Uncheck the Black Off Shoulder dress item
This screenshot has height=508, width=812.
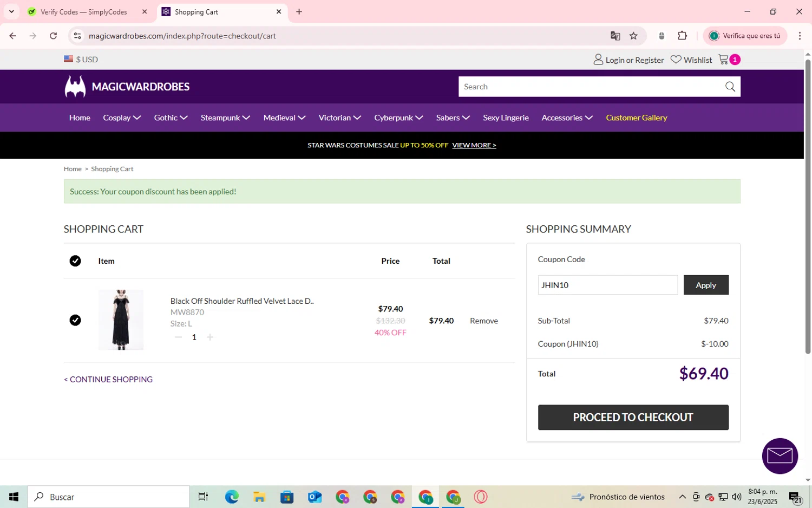(75, 320)
